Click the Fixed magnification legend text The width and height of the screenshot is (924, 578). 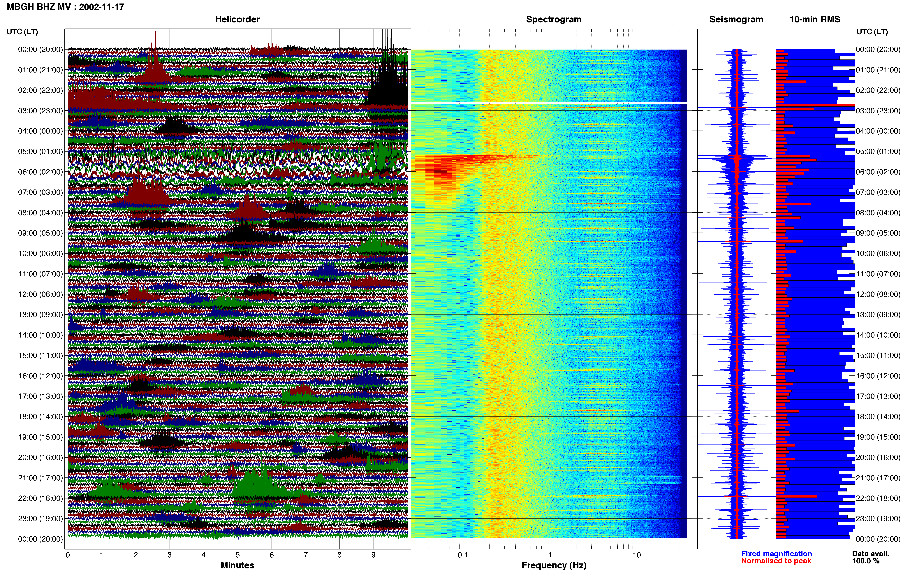tap(776, 554)
